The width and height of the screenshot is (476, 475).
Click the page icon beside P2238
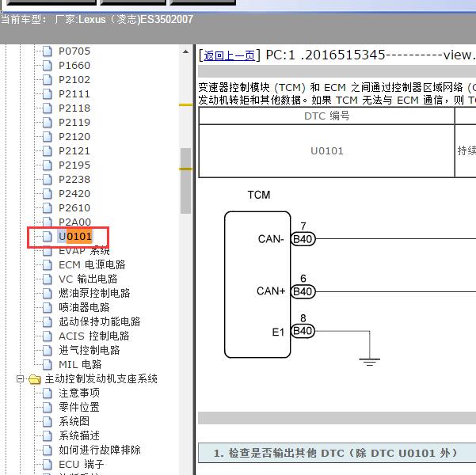[x=47, y=180]
